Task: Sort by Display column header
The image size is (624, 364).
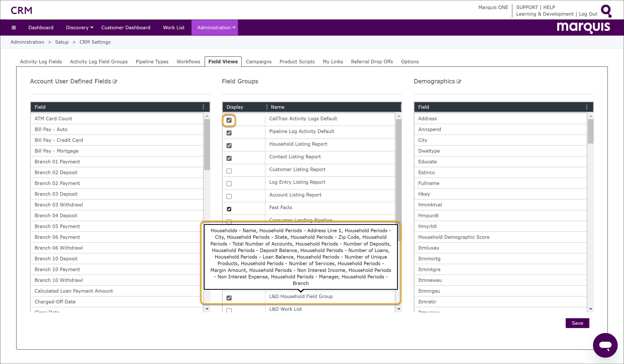Action: (244, 107)
